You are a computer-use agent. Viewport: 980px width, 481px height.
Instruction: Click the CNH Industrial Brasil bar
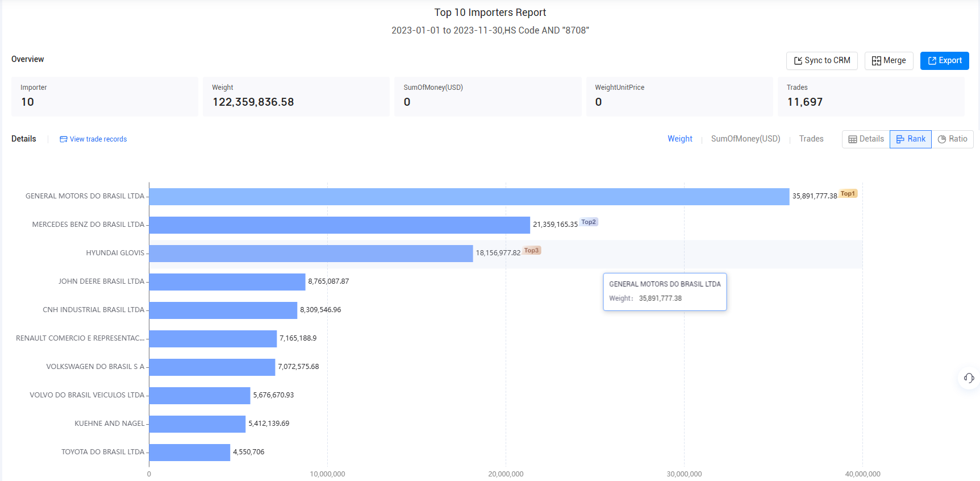click(223, 310)
